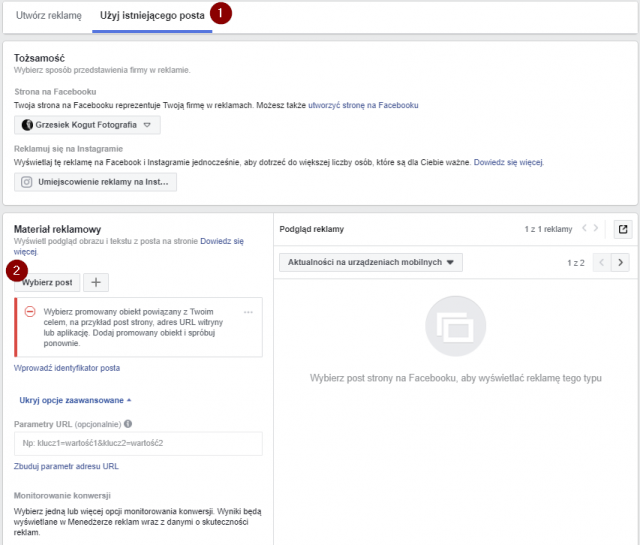Go to previous placement preview arrow
The height and width of the screenshot is (545, 640).
pos(601,262)
